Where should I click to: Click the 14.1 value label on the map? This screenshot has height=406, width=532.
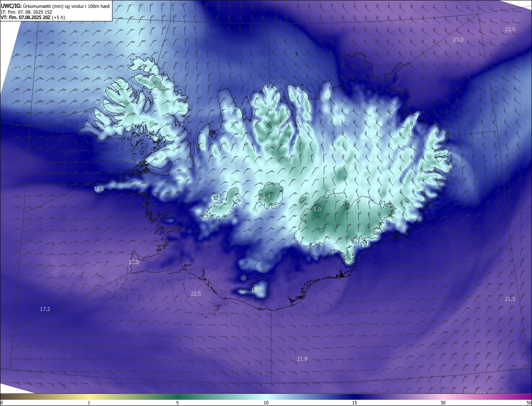[x=99, y=189]
